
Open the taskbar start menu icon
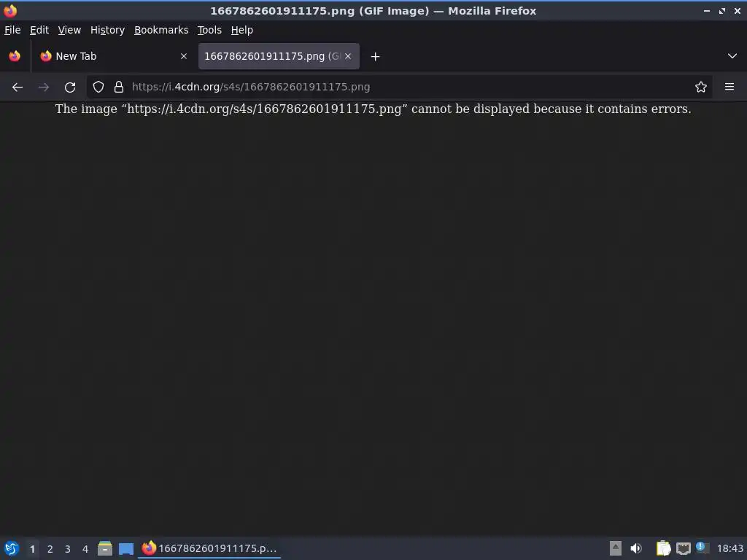(12, 548)
